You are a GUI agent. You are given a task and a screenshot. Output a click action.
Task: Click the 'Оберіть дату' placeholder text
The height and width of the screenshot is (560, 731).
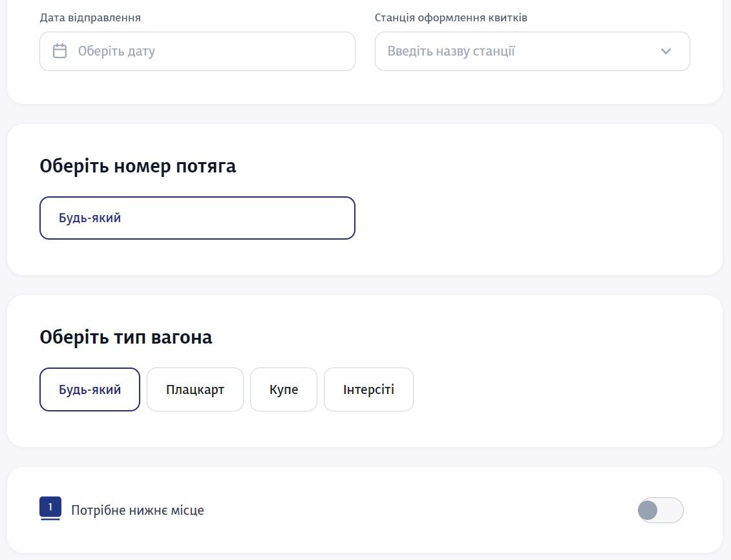[x=116, y=51]
